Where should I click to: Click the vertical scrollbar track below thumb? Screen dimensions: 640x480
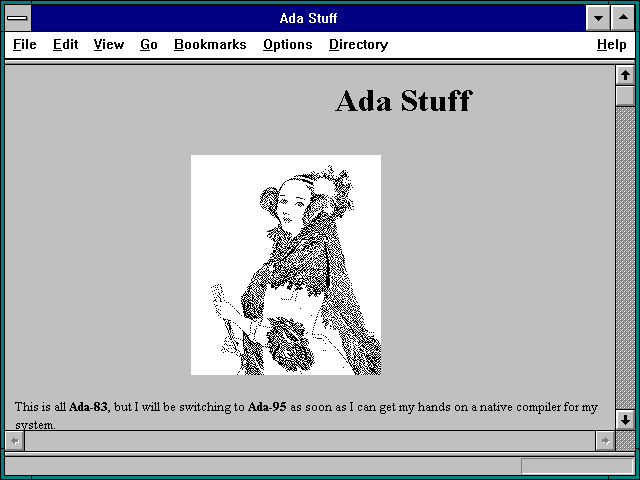pos(625,258)
